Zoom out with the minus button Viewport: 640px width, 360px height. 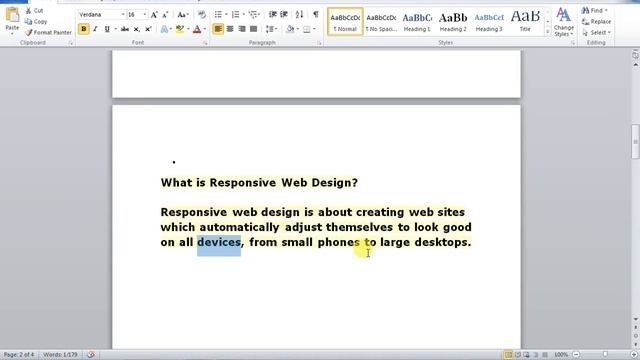[576, 355]
